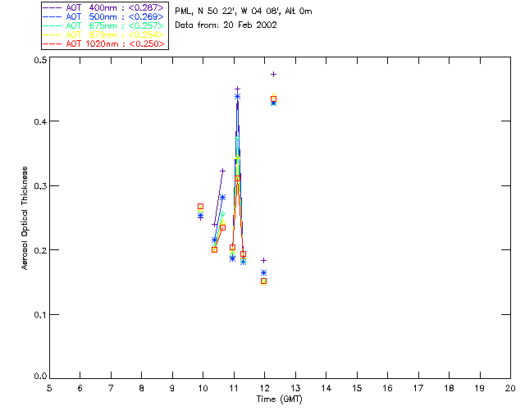Screen dimensions: 525x420
Task: Select the blue asterisk marker near 0.165 at 12
Action: [x=264, y=273]
